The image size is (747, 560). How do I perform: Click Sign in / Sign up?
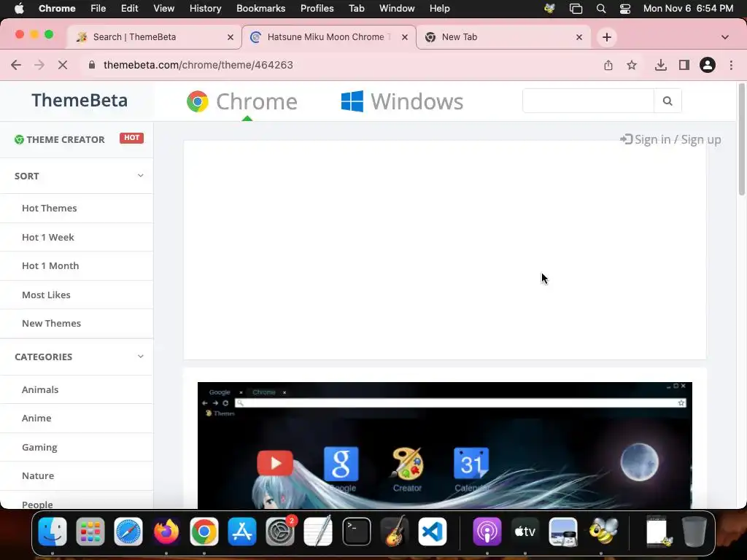pyautogui.click(x=671, y=139)
